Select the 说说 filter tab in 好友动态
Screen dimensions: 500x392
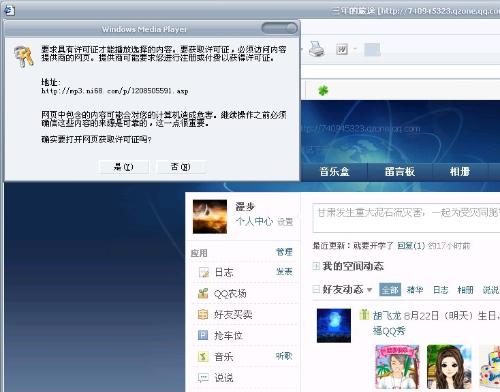(491, 290)
